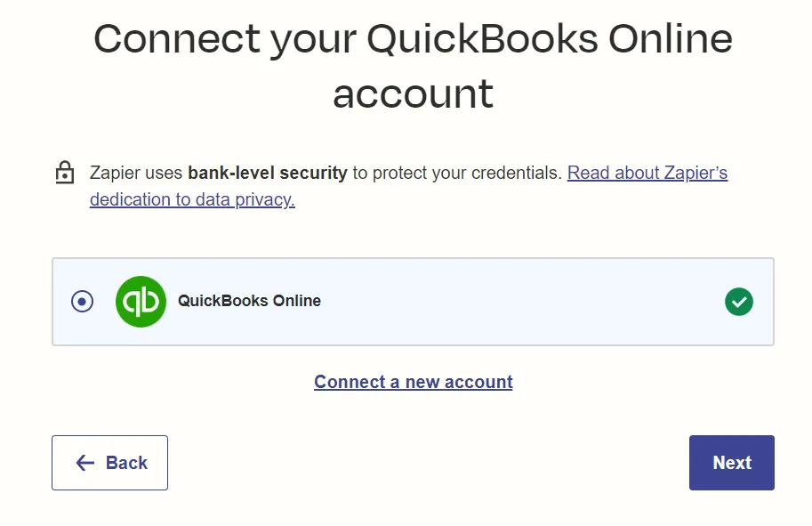Select the QuickBooks Online account radio button

(x=82, y=302)
